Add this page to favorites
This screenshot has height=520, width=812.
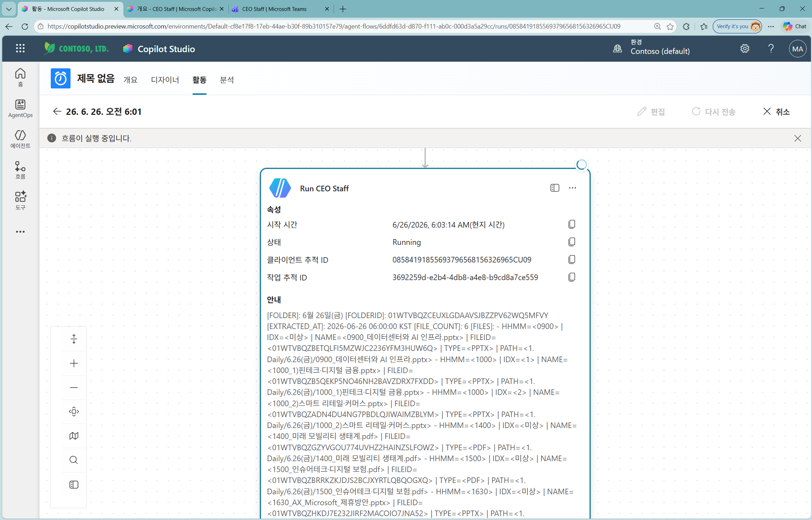coord(670,26)
